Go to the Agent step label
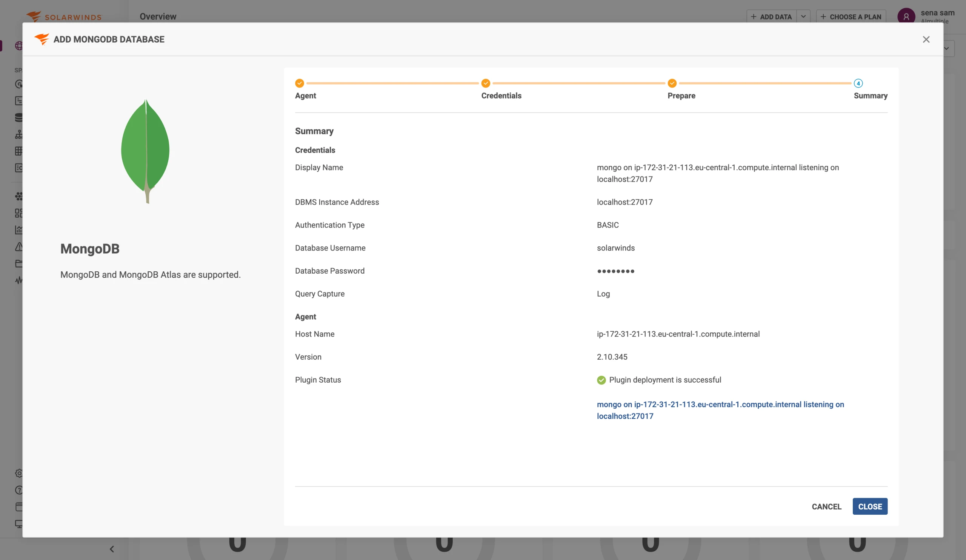Viewport: 966px width, 560px height. click(x=306, y=96)
